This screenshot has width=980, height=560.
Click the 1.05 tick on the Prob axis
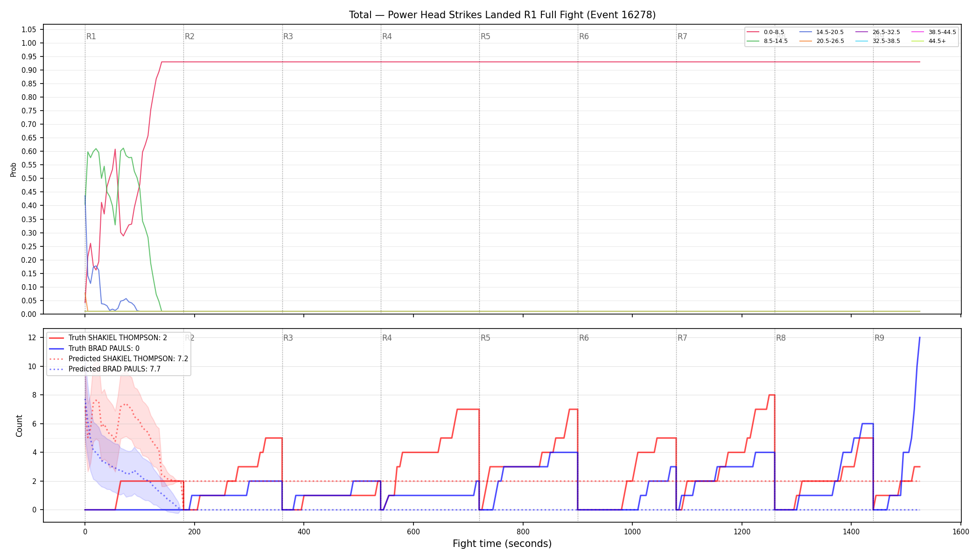[29, 29]
